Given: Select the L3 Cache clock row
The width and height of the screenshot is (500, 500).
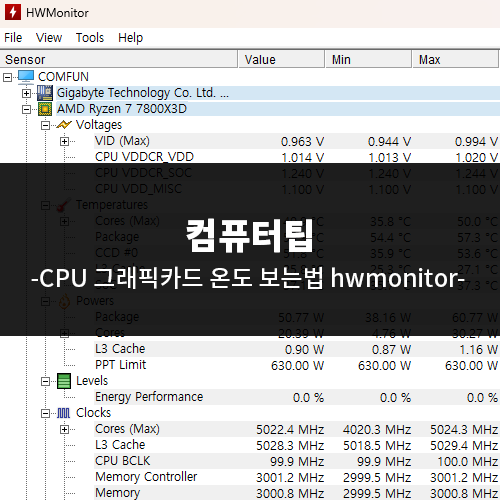Looking at the screenshot, I should [x=297, y=445].
